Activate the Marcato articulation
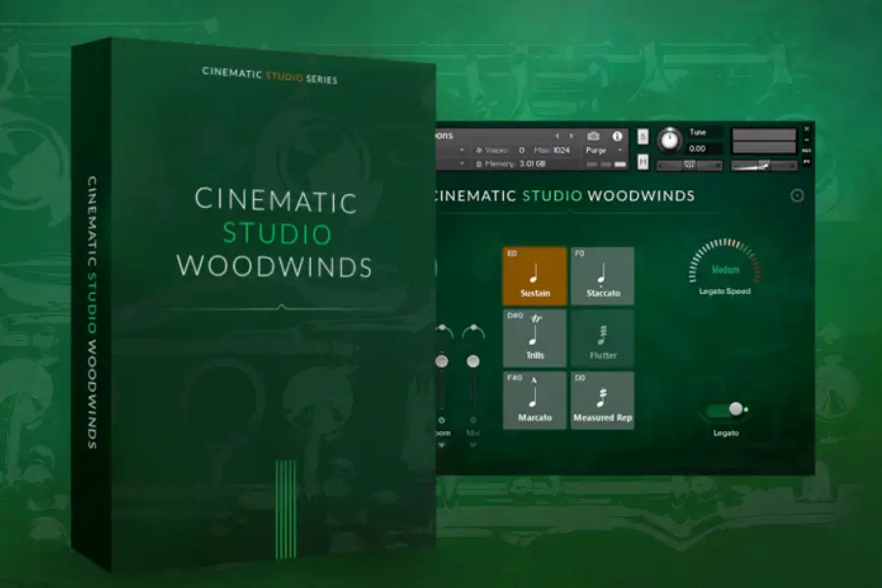This screenshot has width=882, height=588. (x=534, y=401)
